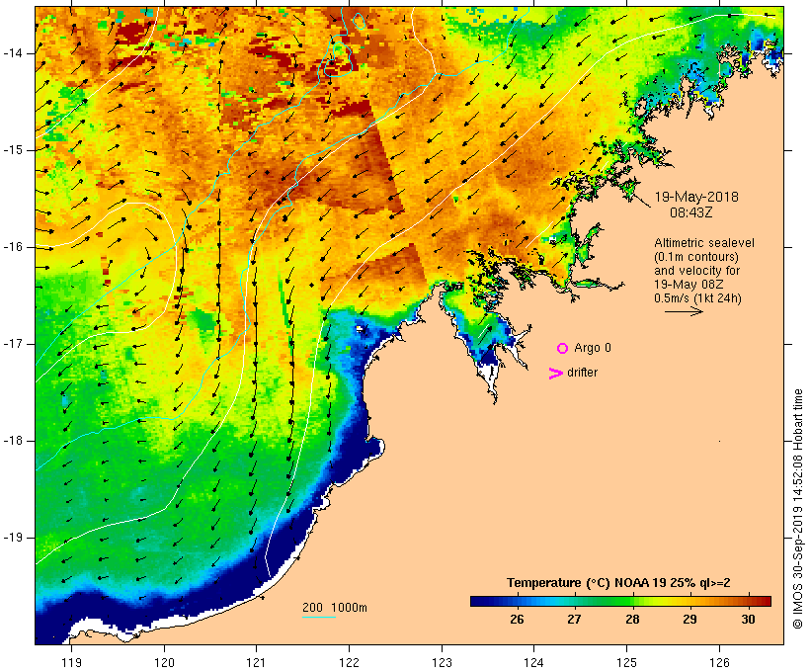810x672 pixels.
Task: Click the longitude axis label 126
Action: tap(719, 663)
